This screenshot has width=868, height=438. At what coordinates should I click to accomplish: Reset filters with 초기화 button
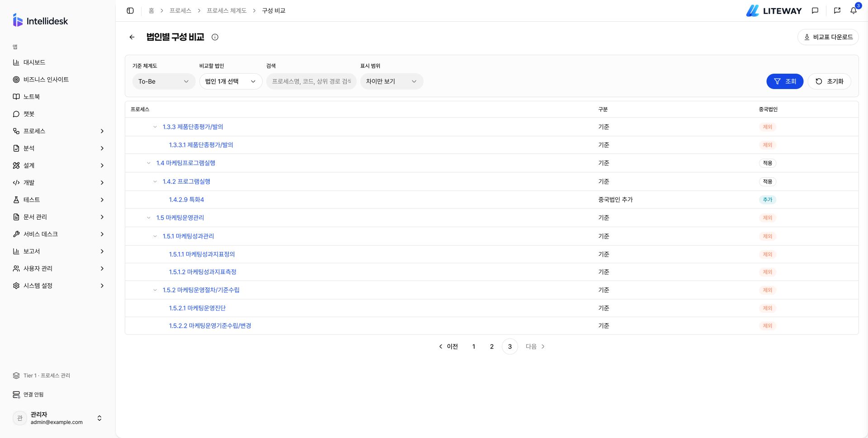coord(829,81)
